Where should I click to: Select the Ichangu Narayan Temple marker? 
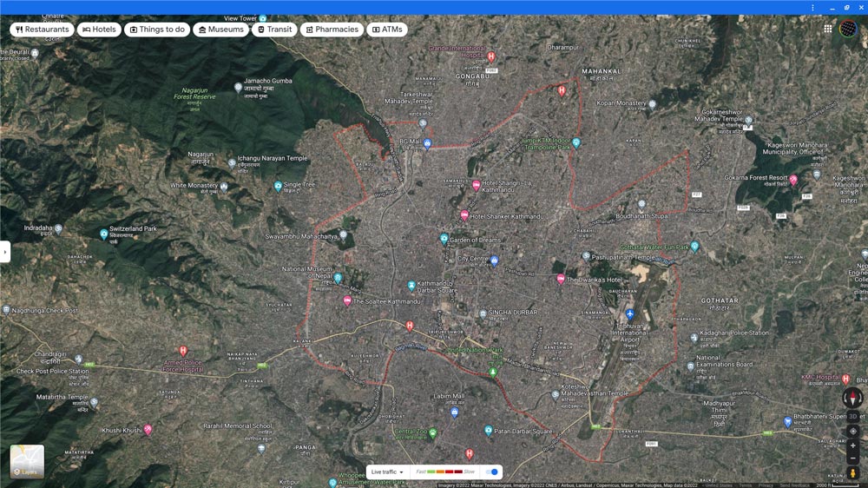232,163
